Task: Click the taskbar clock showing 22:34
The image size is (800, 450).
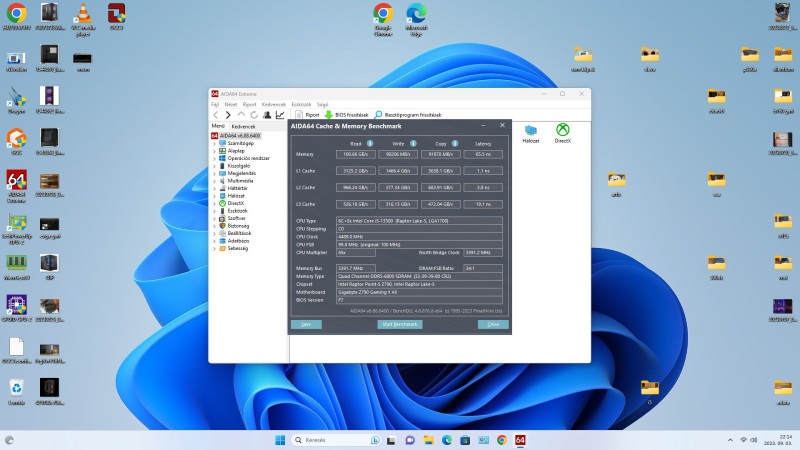Action: pyautogui.click(x=778, y=440)
